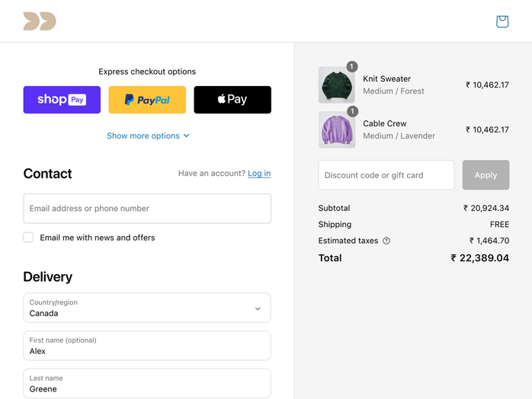Click the Cable Crew product thumbnail

point(336,130)
